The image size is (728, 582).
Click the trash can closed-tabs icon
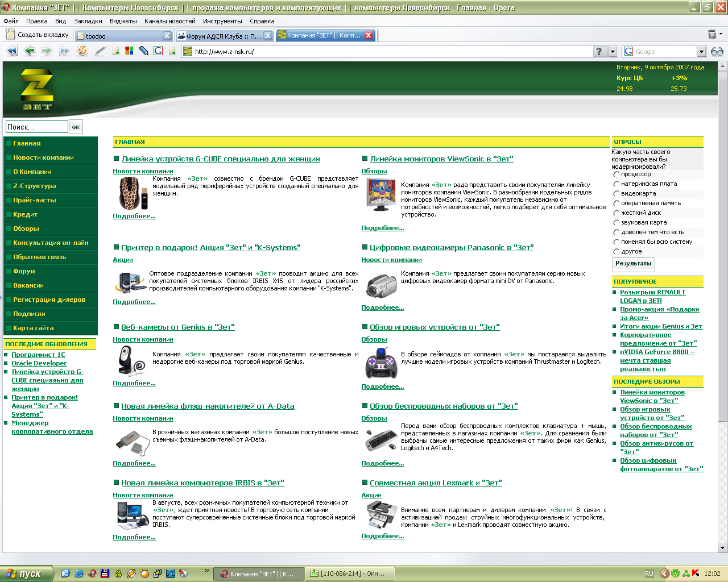coord(712,35)
